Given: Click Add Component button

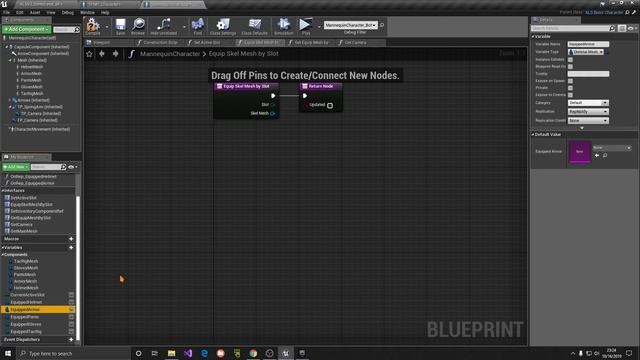Looking at the screenshot, I should (x=26, y=29).
